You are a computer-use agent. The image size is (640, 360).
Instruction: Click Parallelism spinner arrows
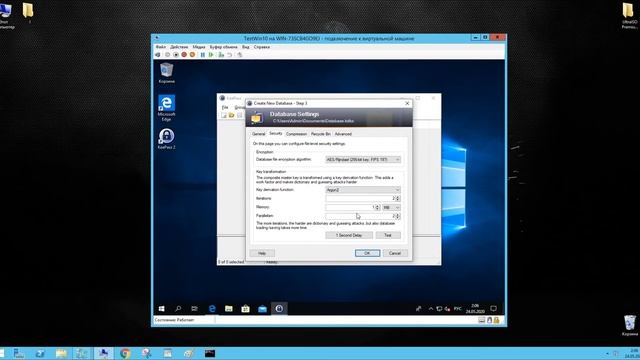tap(398, 216)
